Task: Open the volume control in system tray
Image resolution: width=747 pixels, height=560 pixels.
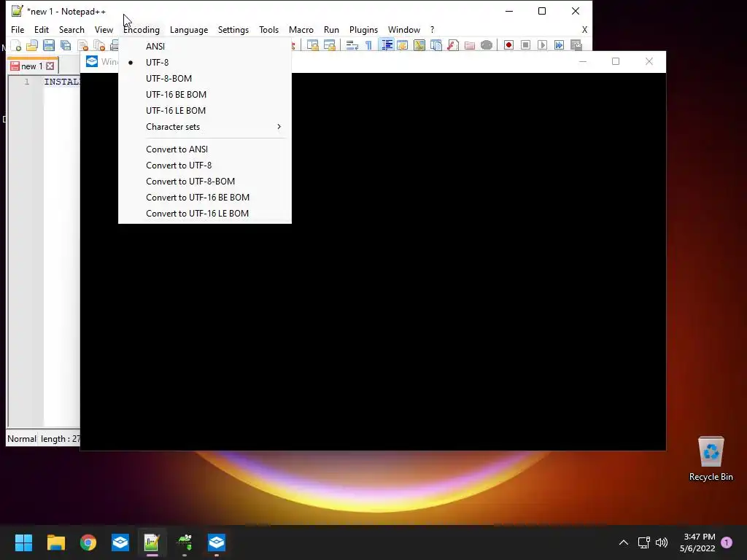Action: tap(661, 542)
